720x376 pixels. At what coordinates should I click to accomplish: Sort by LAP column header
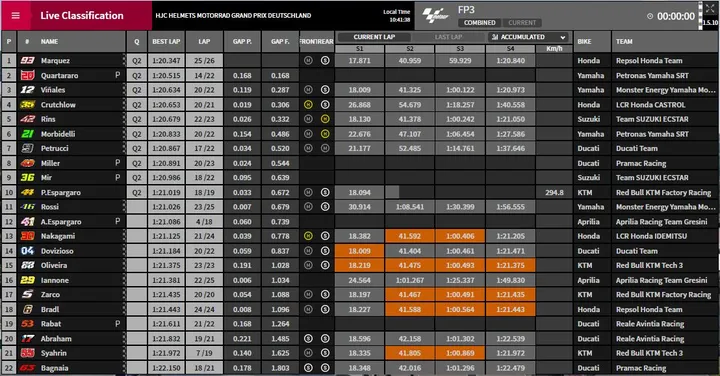coord(204,41)
